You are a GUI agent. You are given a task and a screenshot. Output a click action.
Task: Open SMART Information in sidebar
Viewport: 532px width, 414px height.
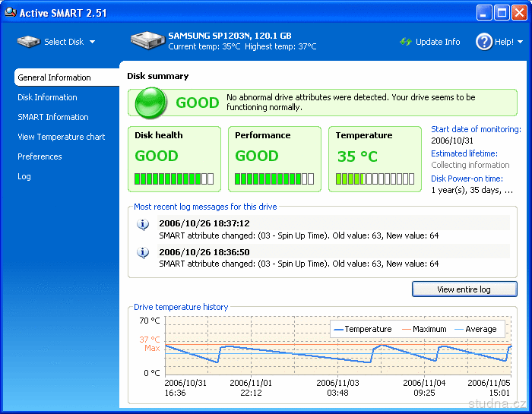click(53, 117)
